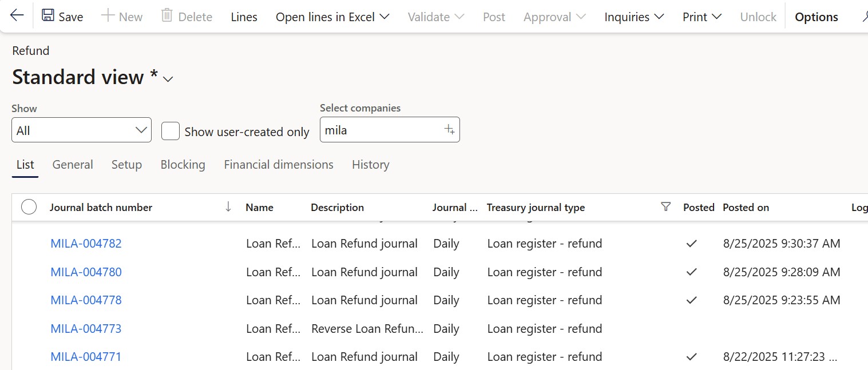Viewport: 868px width, 370px height.
Task: Click the Lines button
Action: (x=244, y=17)
